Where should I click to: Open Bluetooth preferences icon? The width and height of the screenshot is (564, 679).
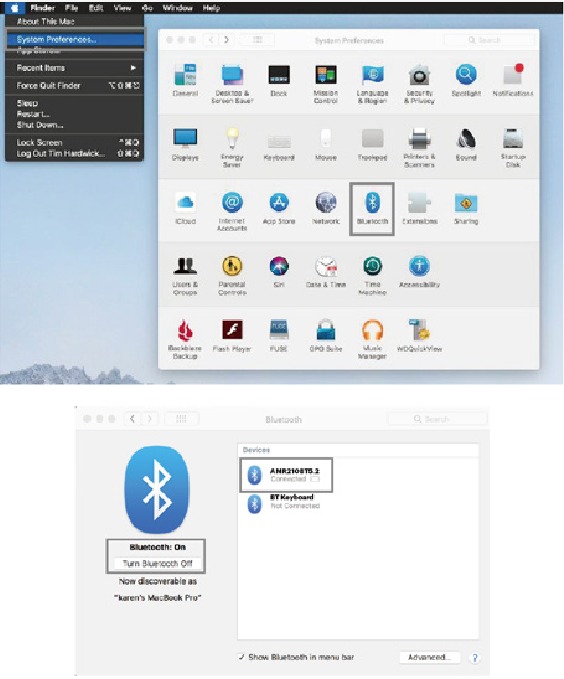373,209
